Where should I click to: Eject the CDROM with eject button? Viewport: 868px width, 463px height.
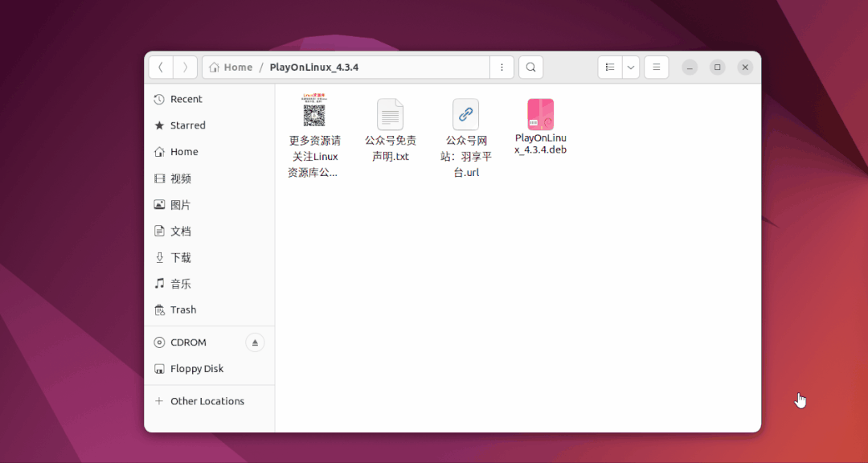[256, 342]
